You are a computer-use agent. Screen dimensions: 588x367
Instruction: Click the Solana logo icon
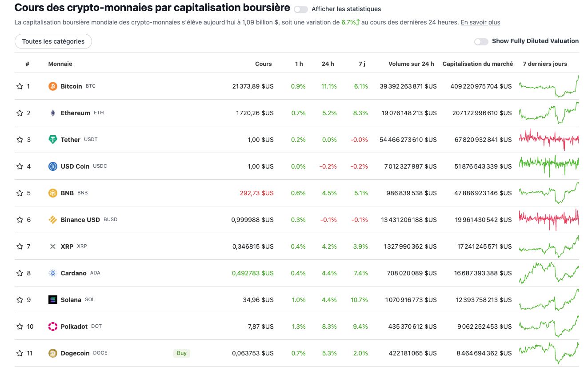tap(53, 300)
